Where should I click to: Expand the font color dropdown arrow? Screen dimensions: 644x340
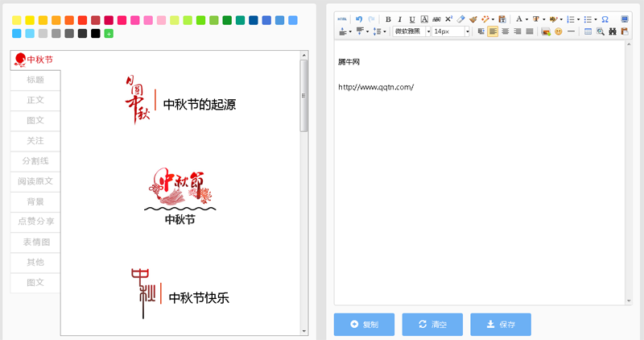(x=526, y=19)
